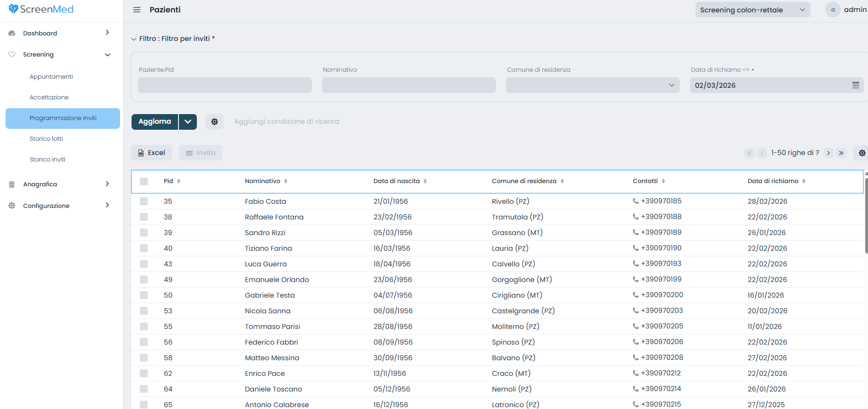Open the Screening colon-rettale dropdown
868x409 pixels.
(752, 10)
